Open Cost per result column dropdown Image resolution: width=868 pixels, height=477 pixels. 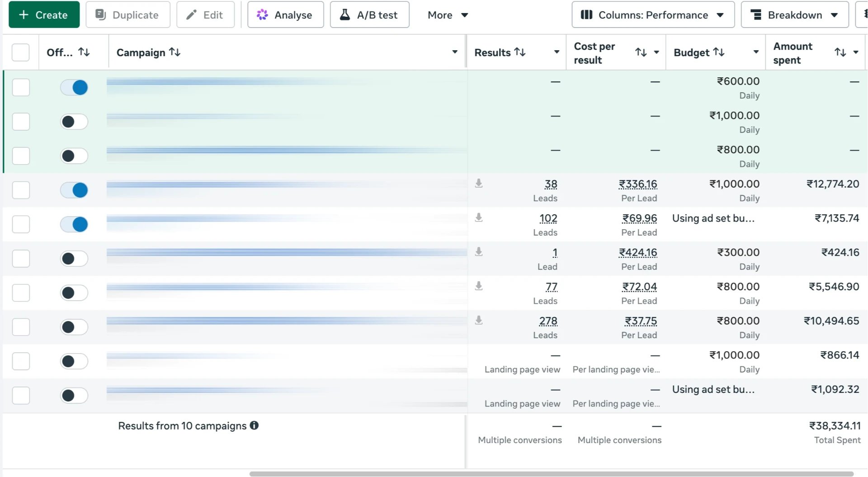656,52
